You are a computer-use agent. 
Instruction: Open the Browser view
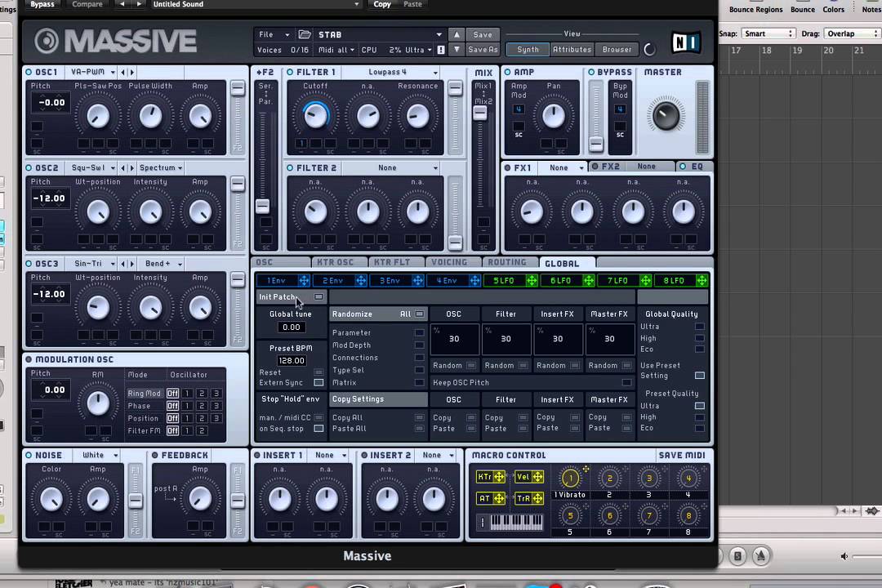617,50
